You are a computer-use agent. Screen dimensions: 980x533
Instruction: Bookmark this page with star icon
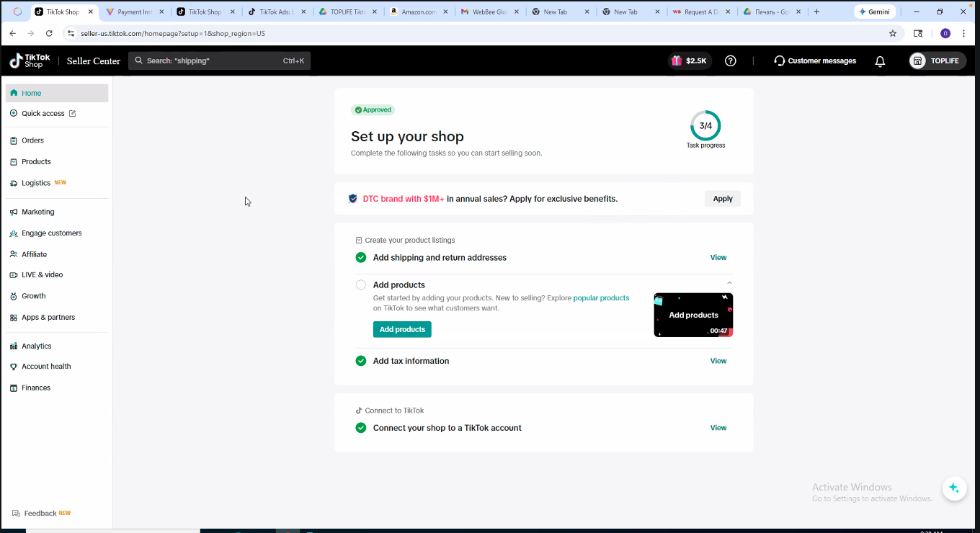[893, 33]
